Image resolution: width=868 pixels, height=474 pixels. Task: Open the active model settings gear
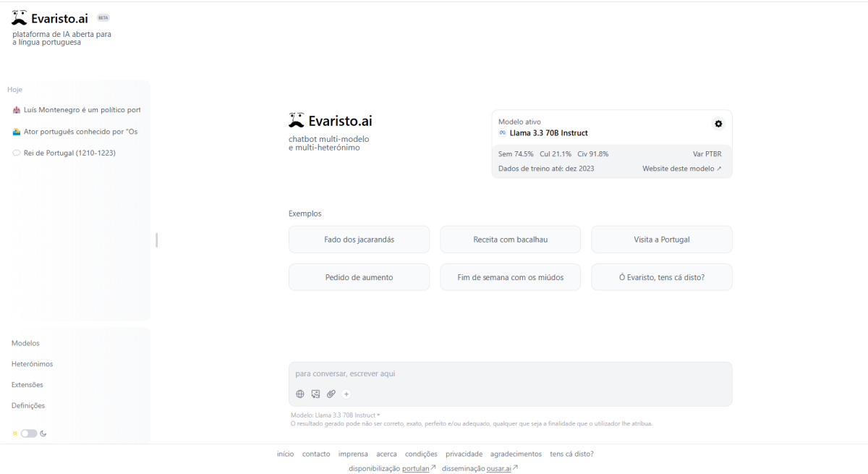tap(718, 124)
